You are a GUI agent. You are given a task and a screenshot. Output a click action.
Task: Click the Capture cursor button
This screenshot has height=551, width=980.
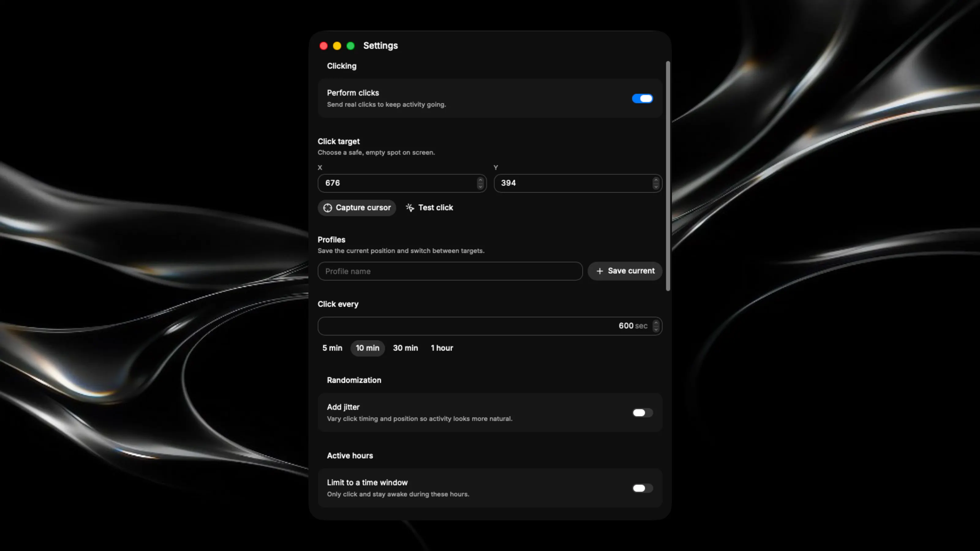[357, 208]
